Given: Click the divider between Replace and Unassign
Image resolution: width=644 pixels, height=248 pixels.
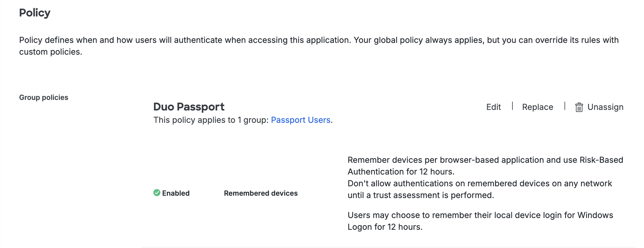Looking at the screenshot, I should point(565,106).
